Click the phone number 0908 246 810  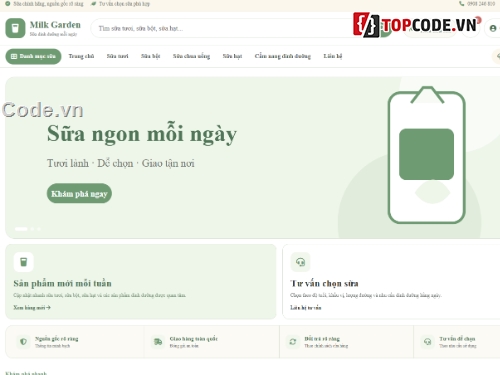pyautogui.click(x=481, y=4)
